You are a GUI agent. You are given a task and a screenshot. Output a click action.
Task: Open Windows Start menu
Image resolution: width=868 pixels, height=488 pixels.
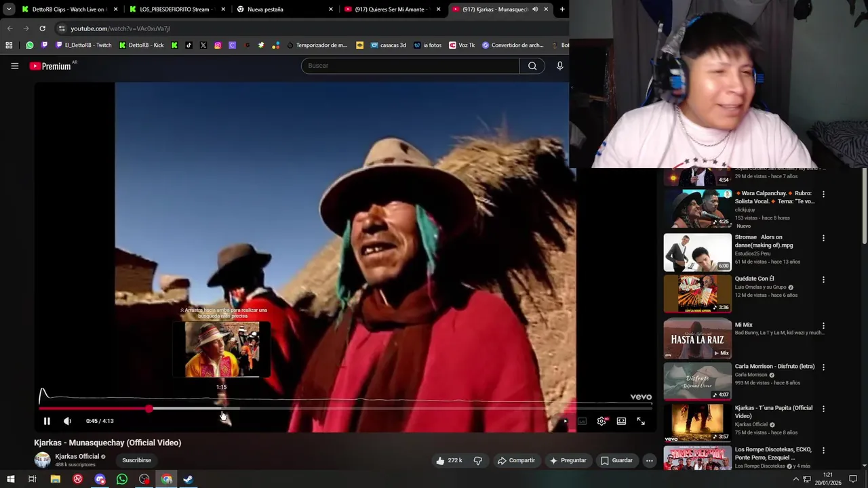(11, 479)
